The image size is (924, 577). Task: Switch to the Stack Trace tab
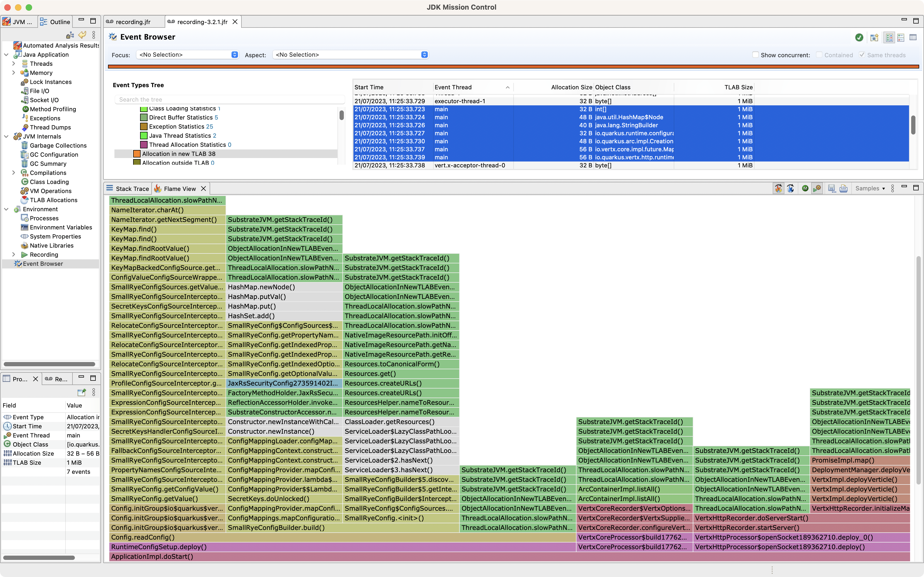[128, 189]
